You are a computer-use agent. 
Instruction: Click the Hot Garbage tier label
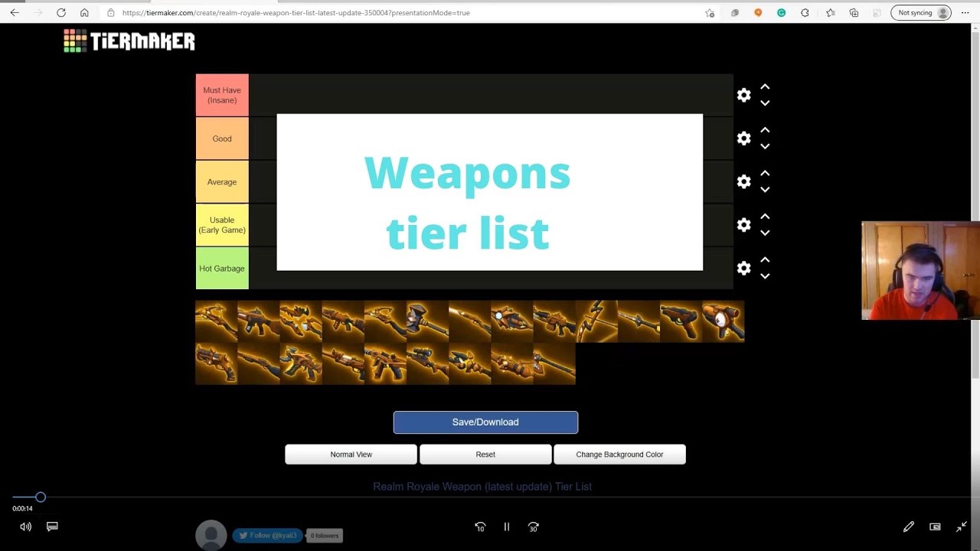point(222,268)
